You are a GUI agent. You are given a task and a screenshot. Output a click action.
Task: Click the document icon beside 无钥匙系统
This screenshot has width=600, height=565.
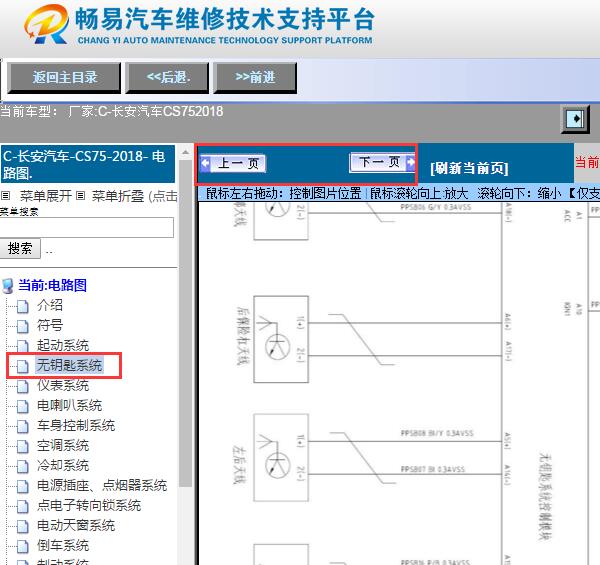click(x=23, y=366)
